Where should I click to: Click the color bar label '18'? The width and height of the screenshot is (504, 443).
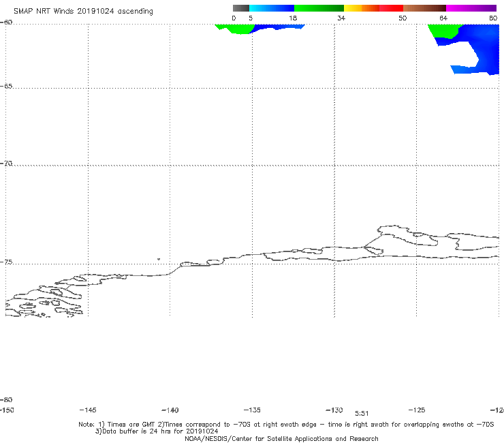coord(293,18)
